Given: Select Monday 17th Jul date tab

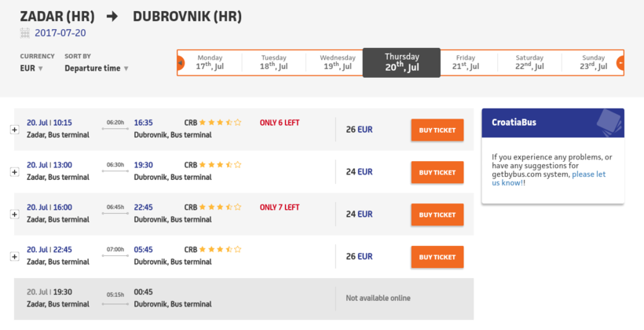Looking at the screenshot, I should point(210,62).
